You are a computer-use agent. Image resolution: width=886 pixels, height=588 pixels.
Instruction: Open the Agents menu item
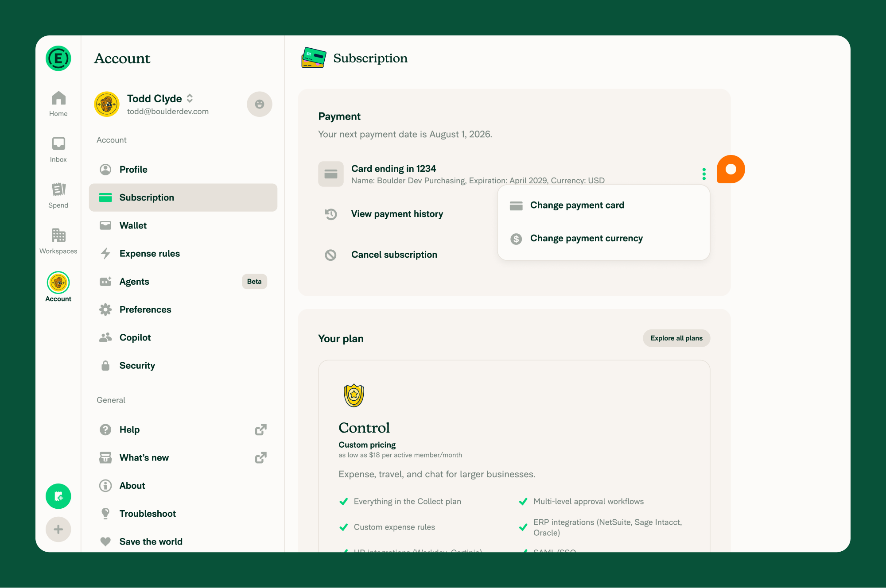[183, 282]
